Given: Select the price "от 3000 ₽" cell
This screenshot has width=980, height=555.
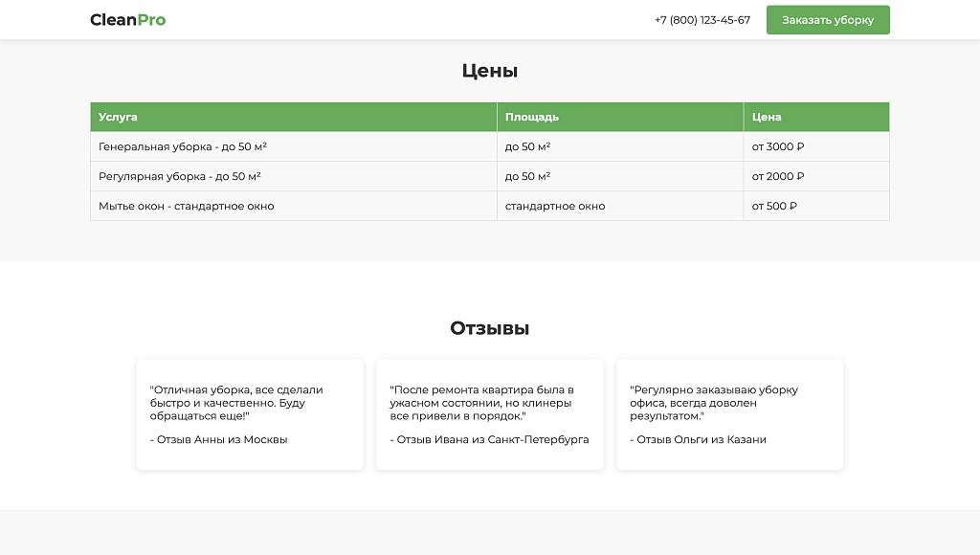Looking at the screenshot, I should click(x=777, y=145).
